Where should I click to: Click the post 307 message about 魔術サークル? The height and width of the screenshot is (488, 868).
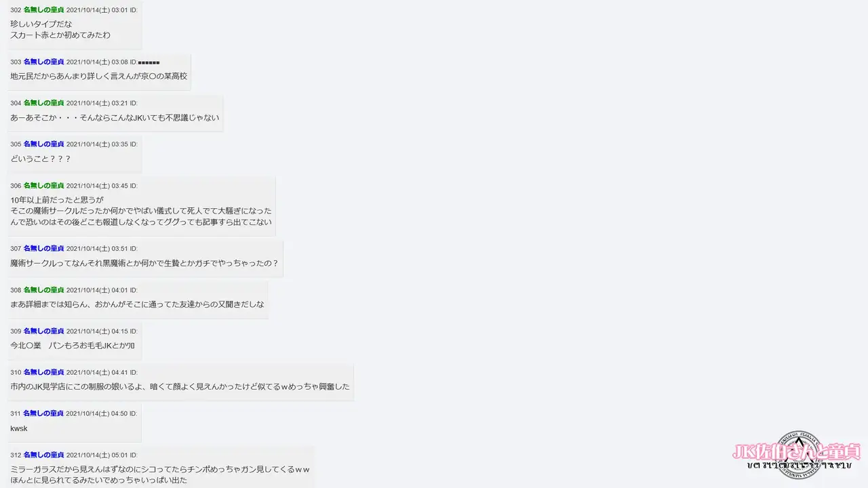point(144,263)
